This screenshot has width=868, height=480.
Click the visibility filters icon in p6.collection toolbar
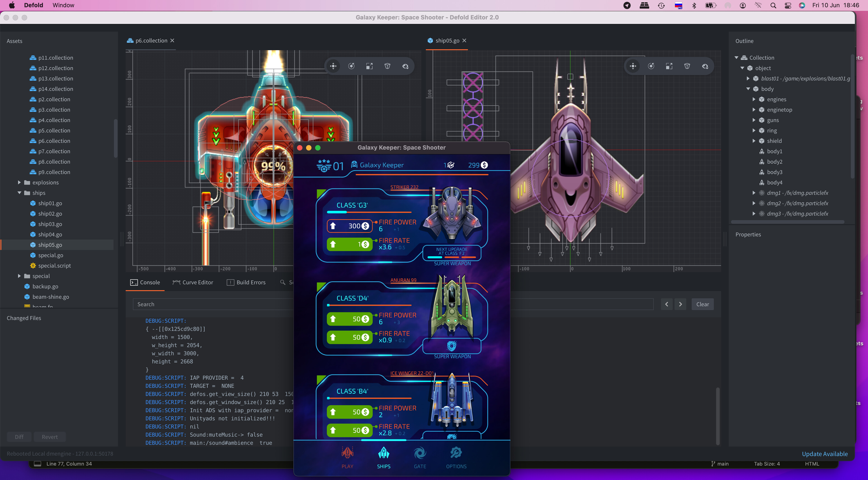[x=405, y=66]
